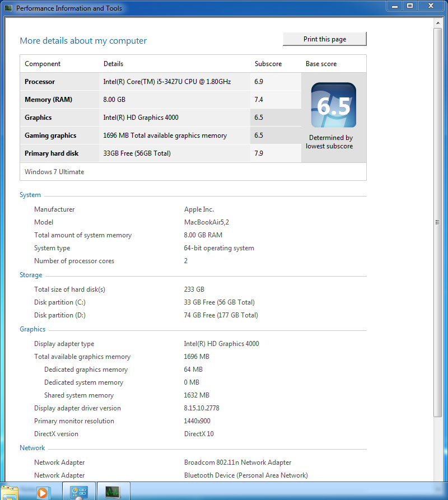The height and width of the screenshot is (500, 448).
Task: Select the green-graph performance monitor taskbar icon
Action: pos(113,492)
